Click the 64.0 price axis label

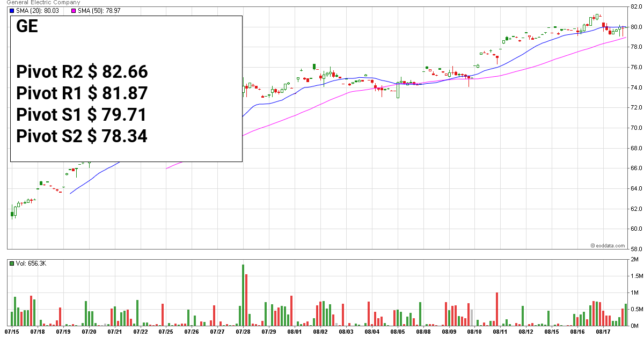(x=636, y=189)
